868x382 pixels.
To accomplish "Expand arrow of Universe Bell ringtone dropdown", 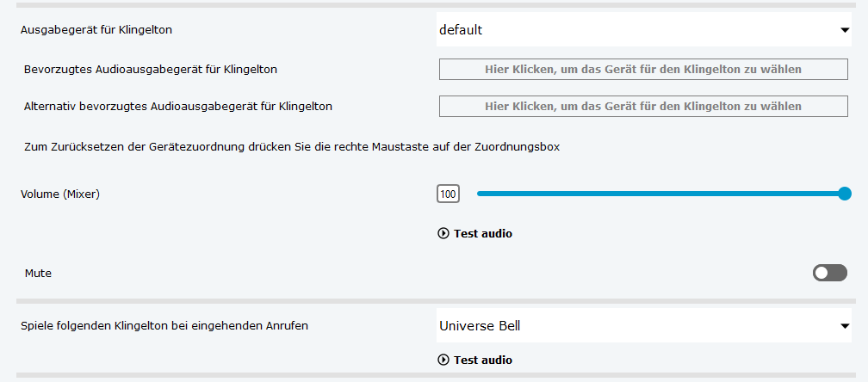I will click(x=845, y=326).
